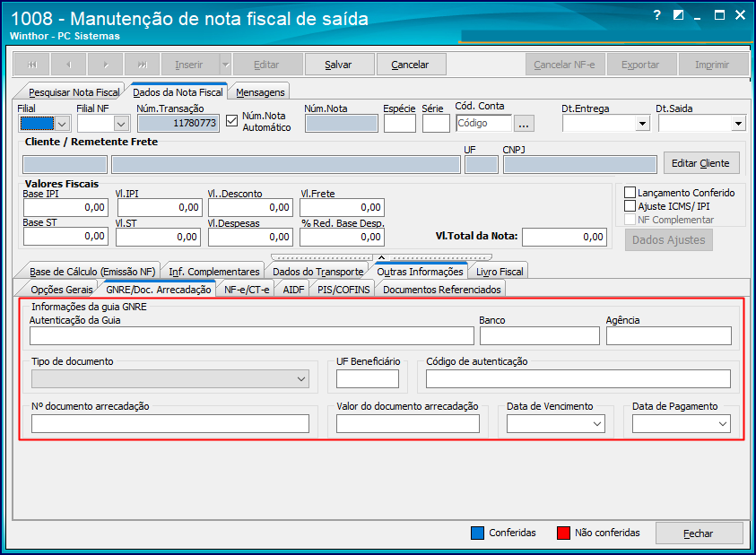Screen dimensions: 756x555
Task: Click the Inserir button
Action: tap(190, 65)
